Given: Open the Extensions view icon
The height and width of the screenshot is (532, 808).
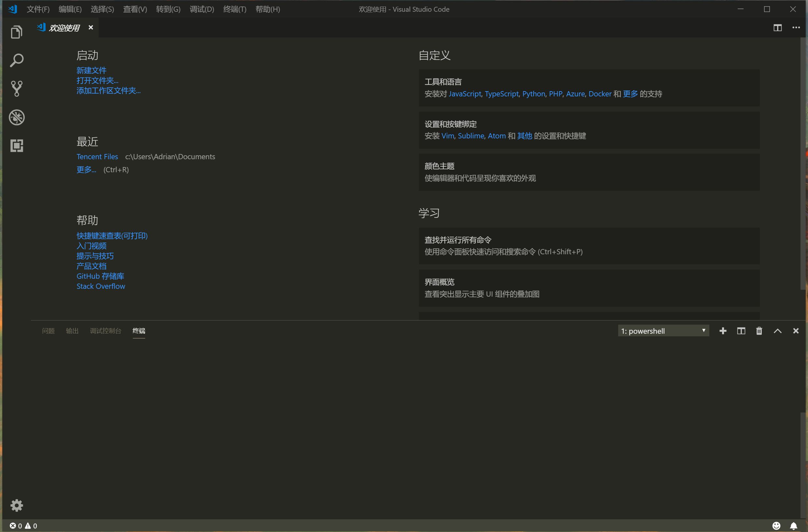Looking at the screenshot, I should [x=16, y=146].
